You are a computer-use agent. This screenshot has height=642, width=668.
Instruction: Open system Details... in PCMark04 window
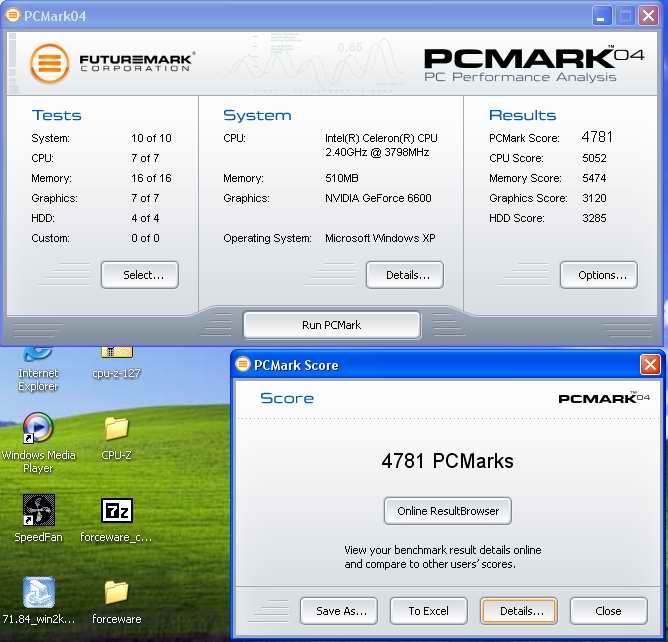[405, 275]
